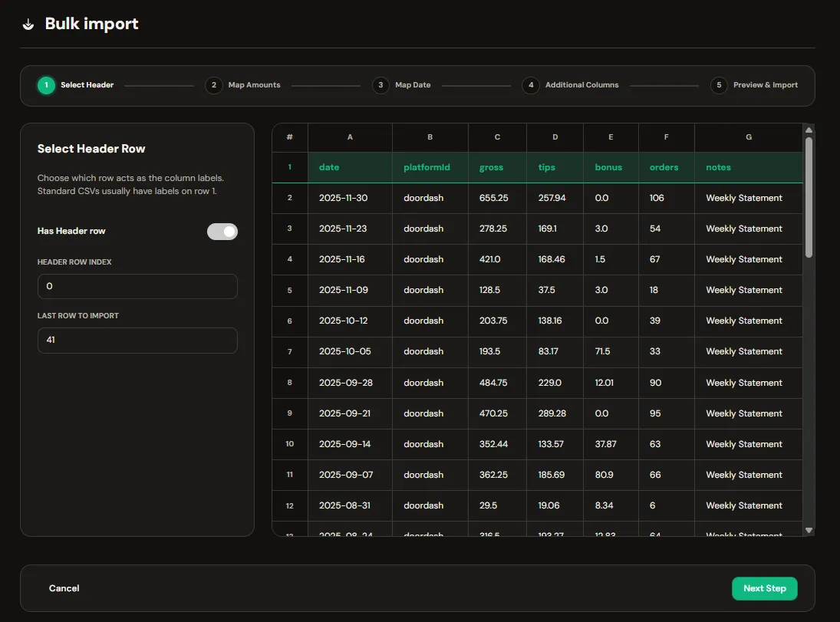Click the bonus value 12.01
This screenshot has width=840, height=622.
point(611,383)
